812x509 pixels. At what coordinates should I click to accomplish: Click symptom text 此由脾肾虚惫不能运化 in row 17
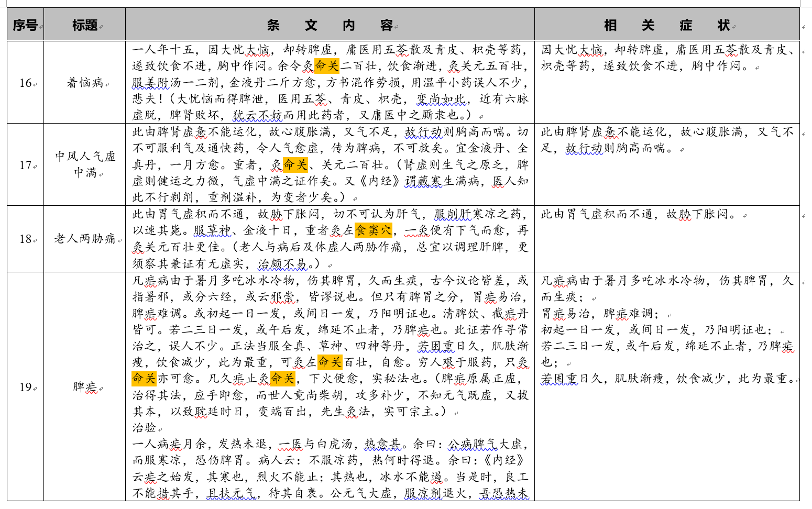[x=604, y=132]
